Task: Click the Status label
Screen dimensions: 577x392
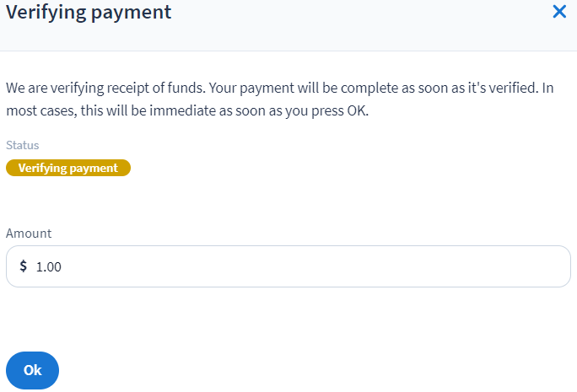Action: pyautogui.click(x=22, y=145)
